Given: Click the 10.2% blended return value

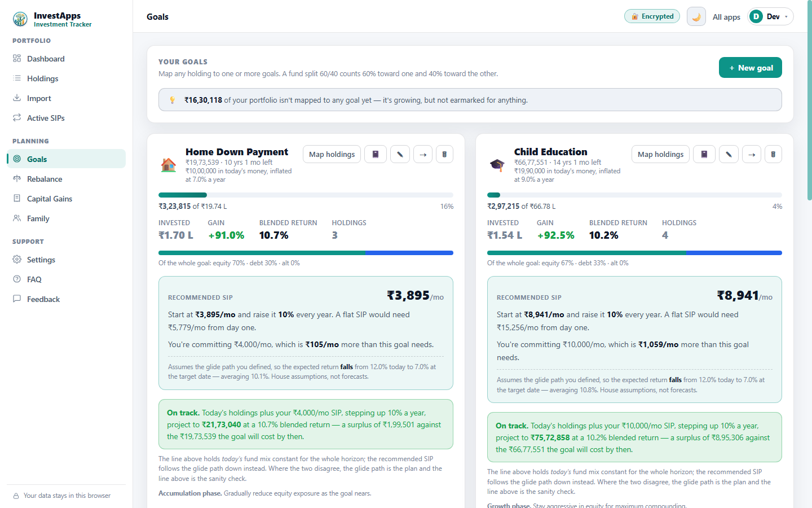Looking at the screenshot, I should (604, 235).
